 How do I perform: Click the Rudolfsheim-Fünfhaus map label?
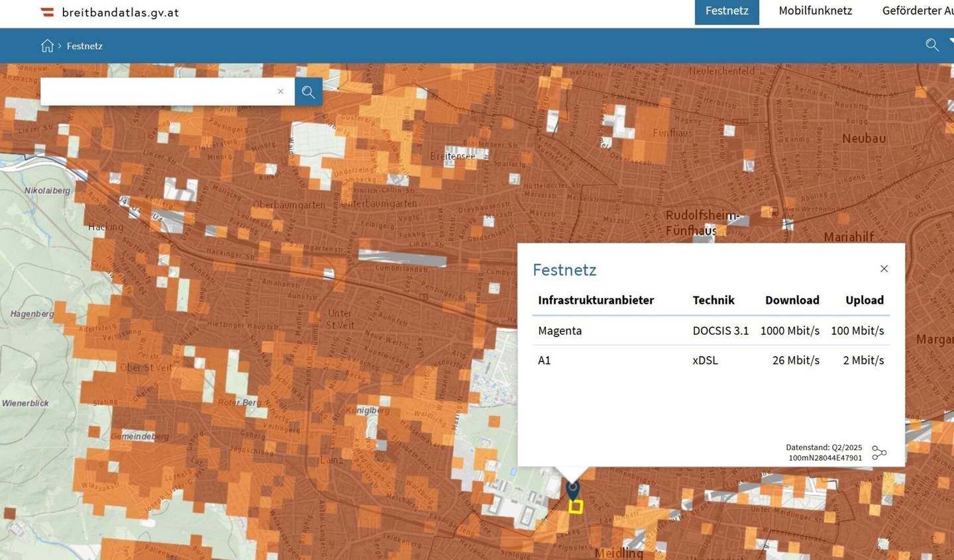[701, 223]
